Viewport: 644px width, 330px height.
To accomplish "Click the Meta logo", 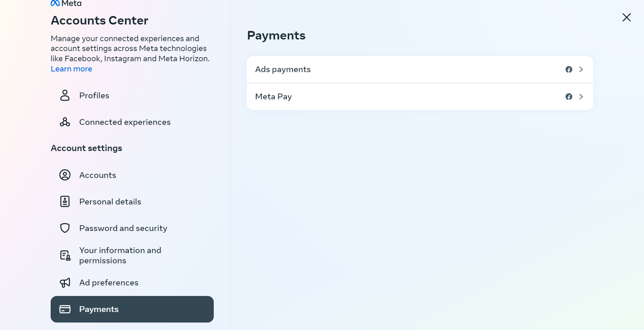I will (66, 3).
